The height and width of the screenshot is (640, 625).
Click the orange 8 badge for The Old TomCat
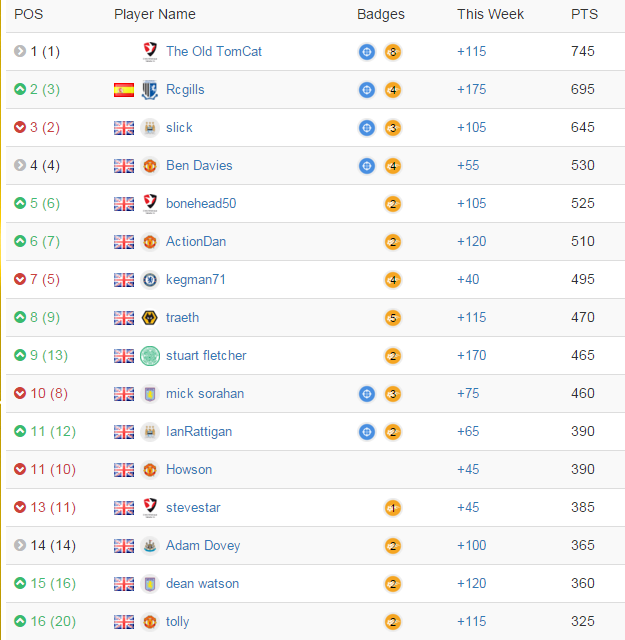pyautogui.click(x=393, y=52)
